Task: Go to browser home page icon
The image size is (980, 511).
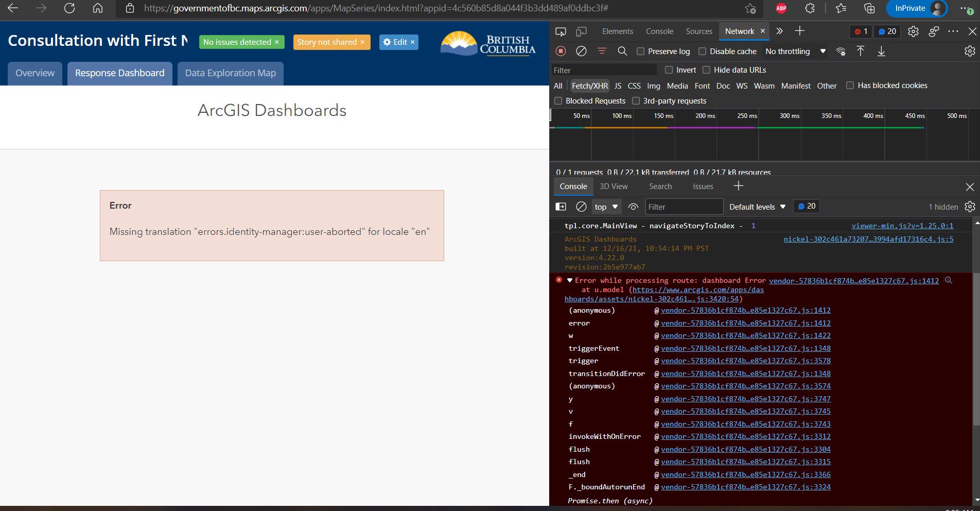Action: 98,8
